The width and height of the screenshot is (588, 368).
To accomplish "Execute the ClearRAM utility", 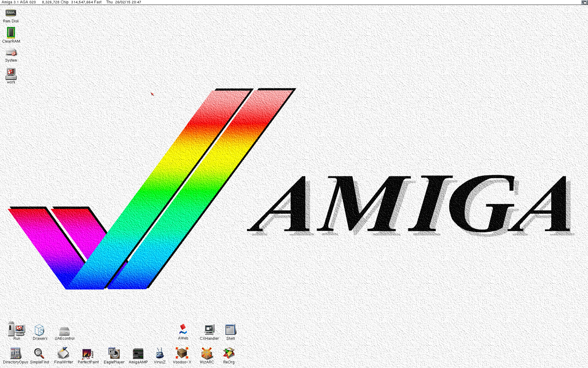I will click(x=11, y=32).
